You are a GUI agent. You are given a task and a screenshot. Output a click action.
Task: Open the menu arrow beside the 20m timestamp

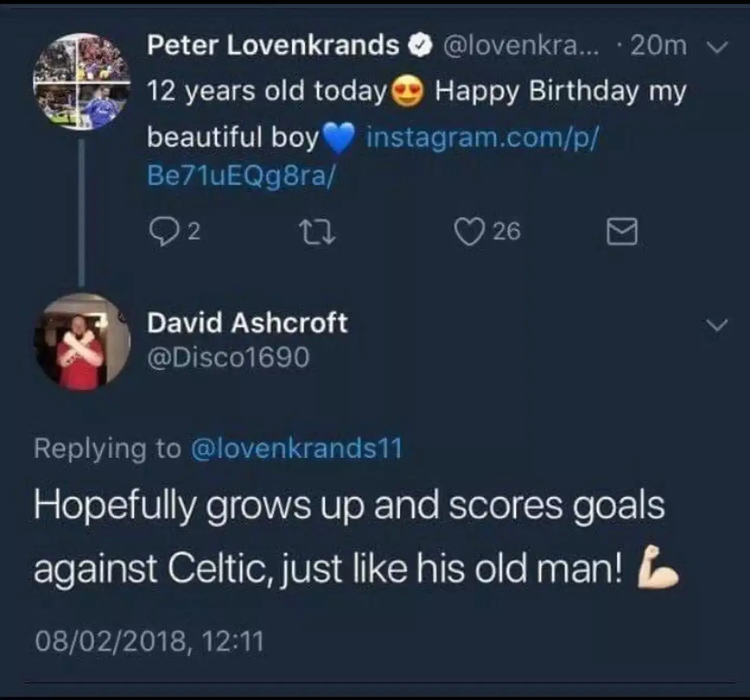[717, 47]
